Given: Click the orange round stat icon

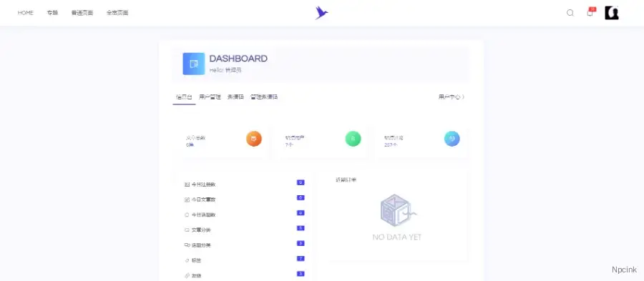Looking at the screenshot, I should click(254, 139).
